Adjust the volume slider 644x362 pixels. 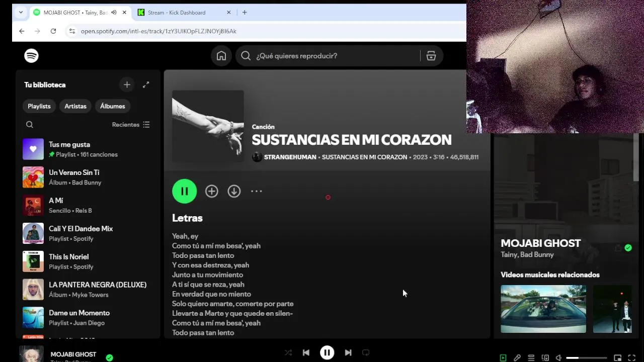click(x=587, y=358)
